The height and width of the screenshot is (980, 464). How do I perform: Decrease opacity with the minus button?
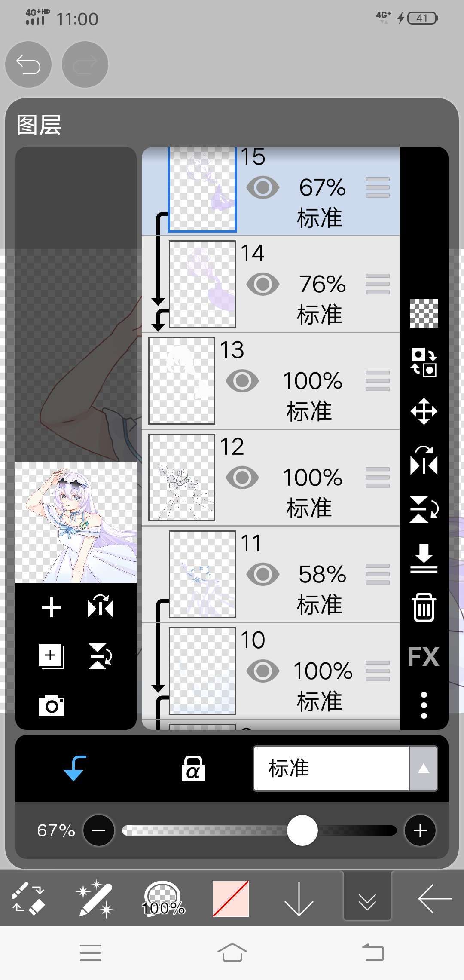(x=99, y=830)
